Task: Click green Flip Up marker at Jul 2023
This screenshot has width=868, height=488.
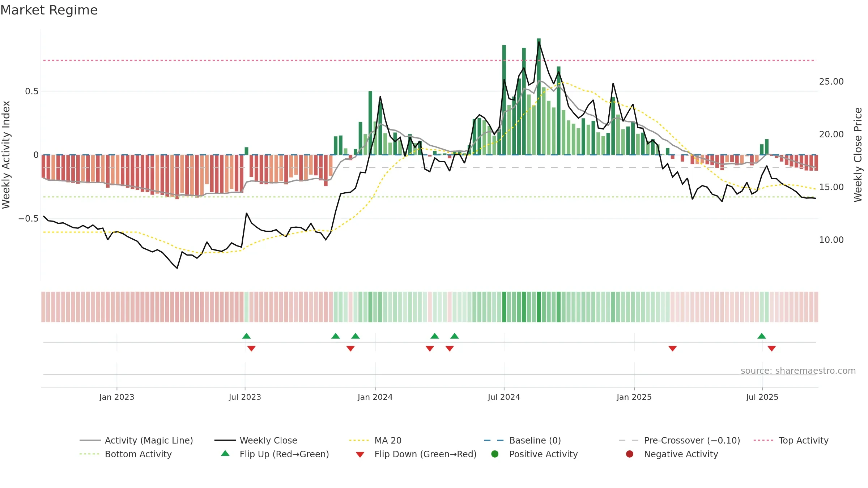Action: pos(246,336)
